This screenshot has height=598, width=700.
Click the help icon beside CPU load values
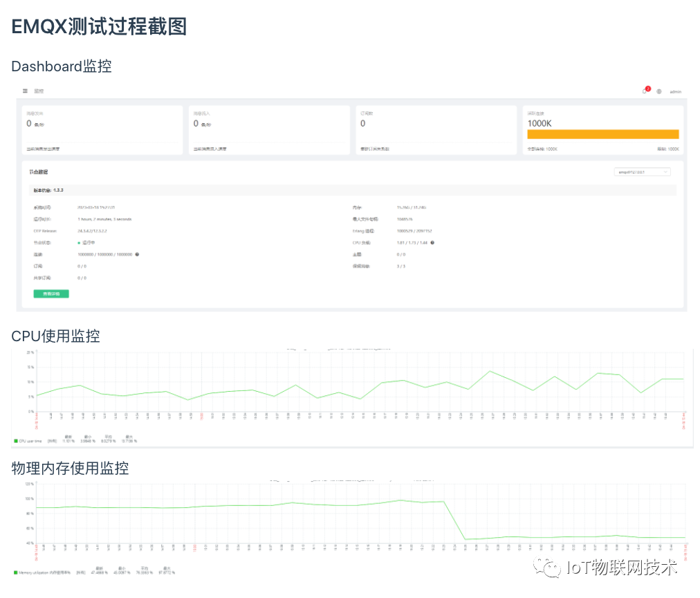432,242
